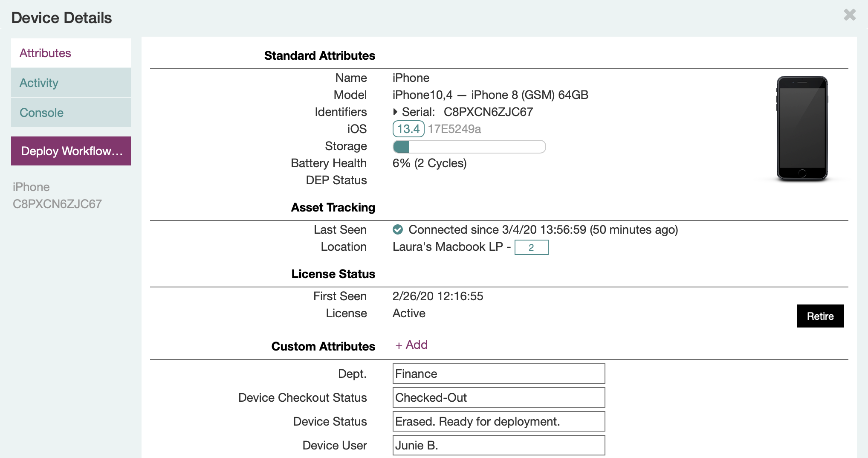Switch to the Activity tab
The width and height of the screenshot is (868, 458).
point(71,83)
